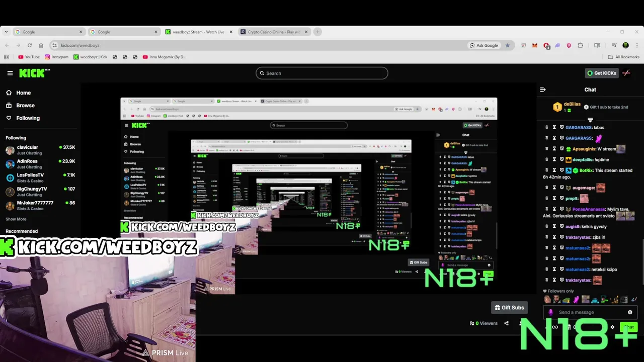Image resolution: width=644 pixels, height=362 pixels.
Task: Click username Apsauginis in chat
Action: pyautogui.click(x=584, y=149)
